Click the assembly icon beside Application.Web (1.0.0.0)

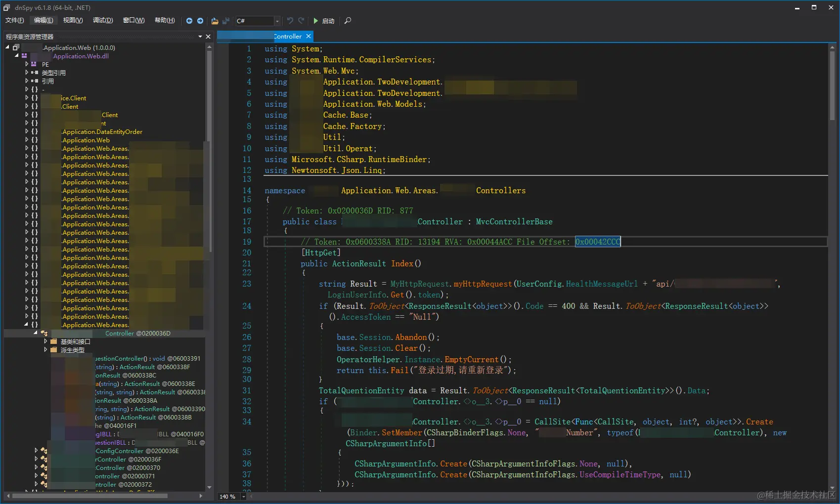click(x=16, y=47)
